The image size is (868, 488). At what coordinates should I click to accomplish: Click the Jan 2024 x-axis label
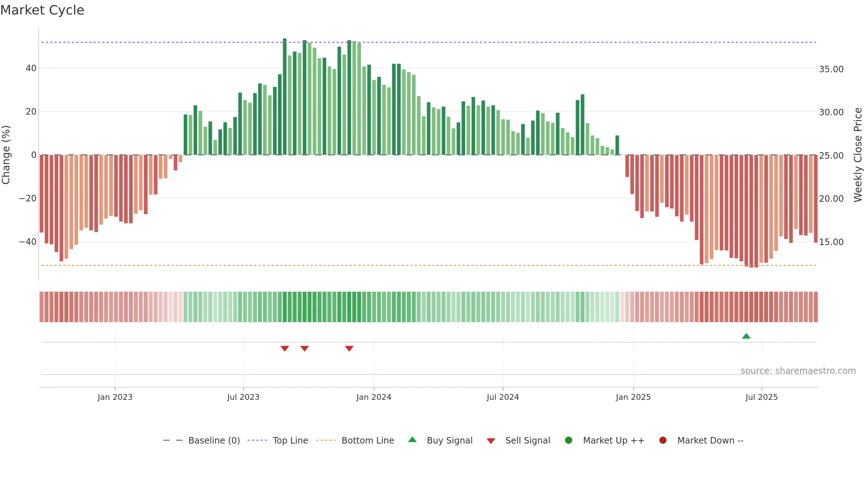pyautogui.click(x=374, y=397)
